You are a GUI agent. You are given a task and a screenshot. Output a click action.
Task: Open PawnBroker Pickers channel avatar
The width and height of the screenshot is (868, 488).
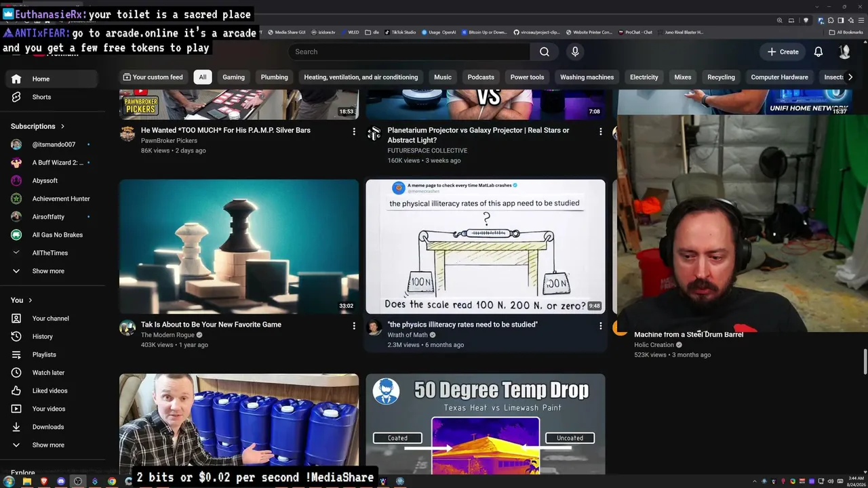click(127, 134)
